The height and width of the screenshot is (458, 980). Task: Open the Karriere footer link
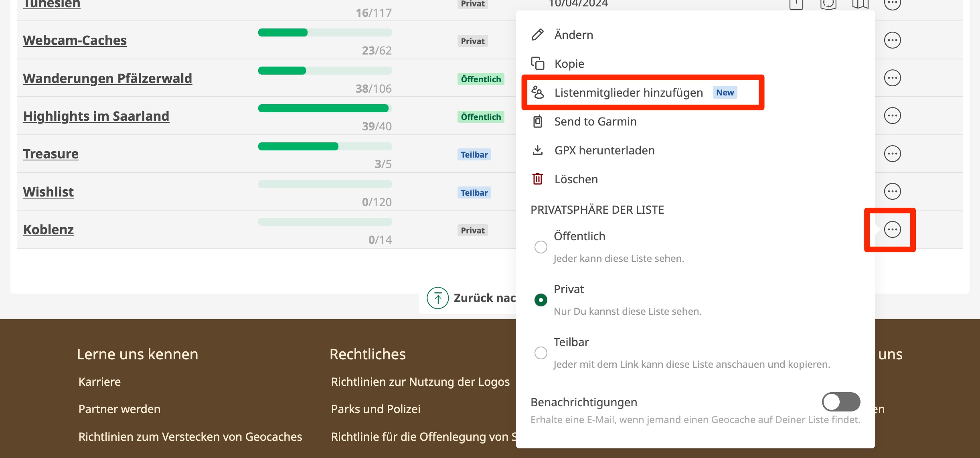(x=99, y=382)
